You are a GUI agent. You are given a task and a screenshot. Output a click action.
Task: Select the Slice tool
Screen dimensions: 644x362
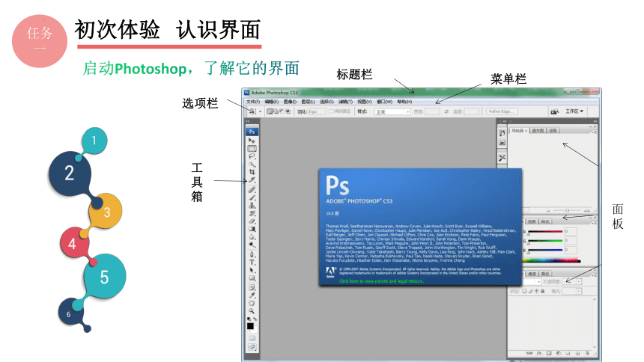pyautogui.click(x=252, y=180)
